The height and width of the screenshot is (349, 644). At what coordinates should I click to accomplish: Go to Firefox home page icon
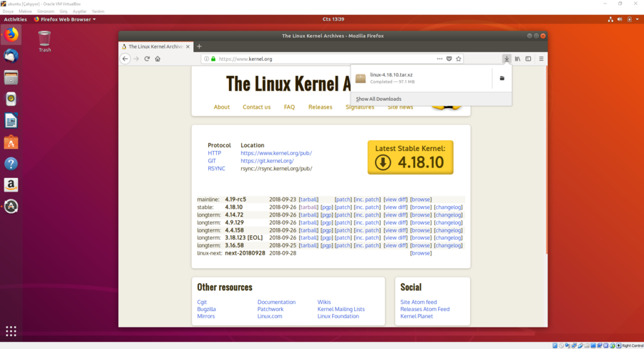click(157, 59)
